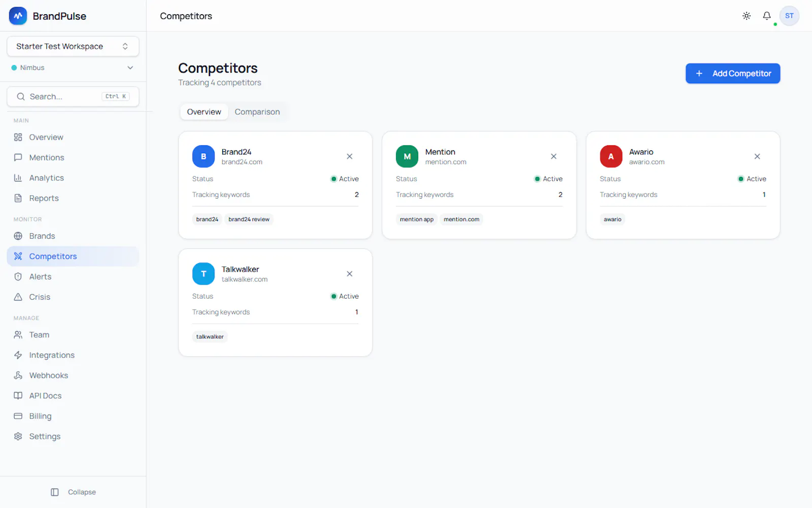Image resolution: width=812 pixels, height=508 pixels.
Task: Click the "awario" keyword tag
Action: tap(613, 219)
